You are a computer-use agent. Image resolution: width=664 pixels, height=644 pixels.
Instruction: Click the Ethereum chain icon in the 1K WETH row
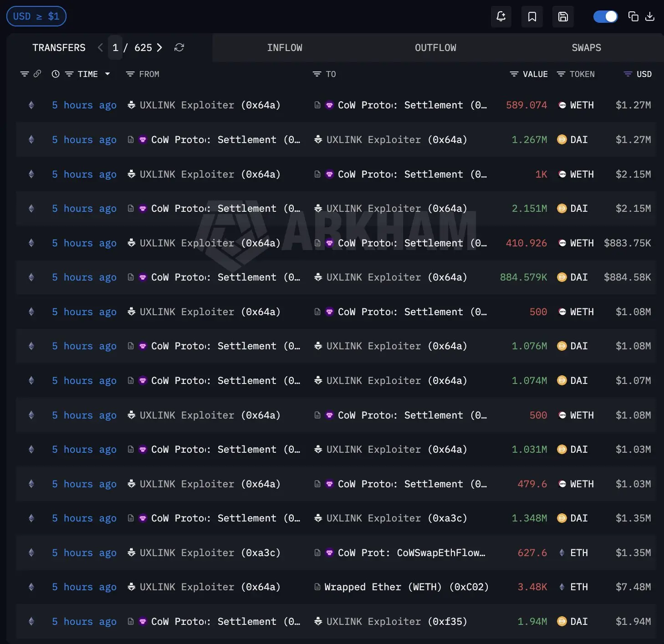pos(31,174)
